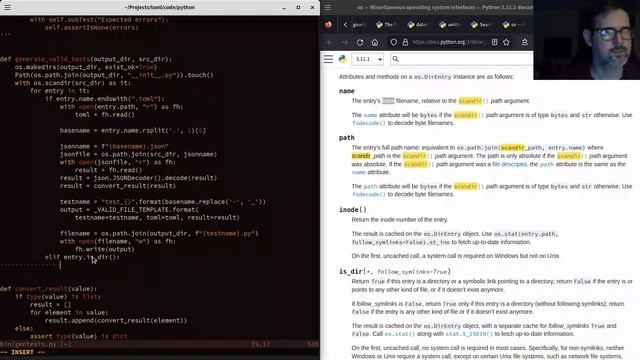Click 'bin/gentests.py' in vim status line
Viewport: 640px width, 360px height.
pyautogui.click(x=28, y=344)
